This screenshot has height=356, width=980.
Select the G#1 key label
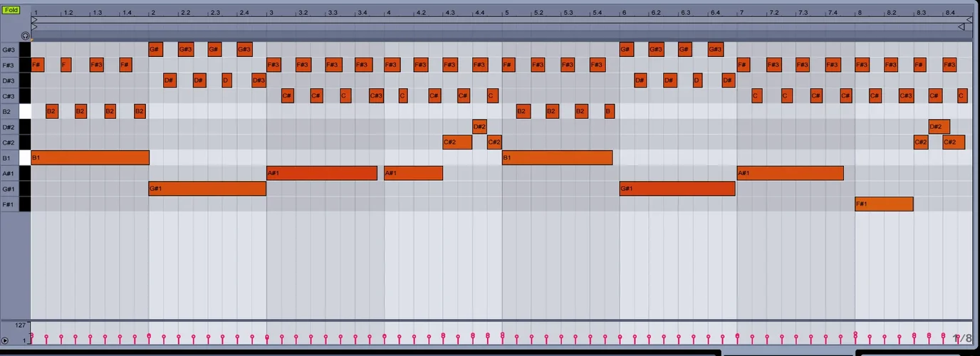tap(9, 189)
